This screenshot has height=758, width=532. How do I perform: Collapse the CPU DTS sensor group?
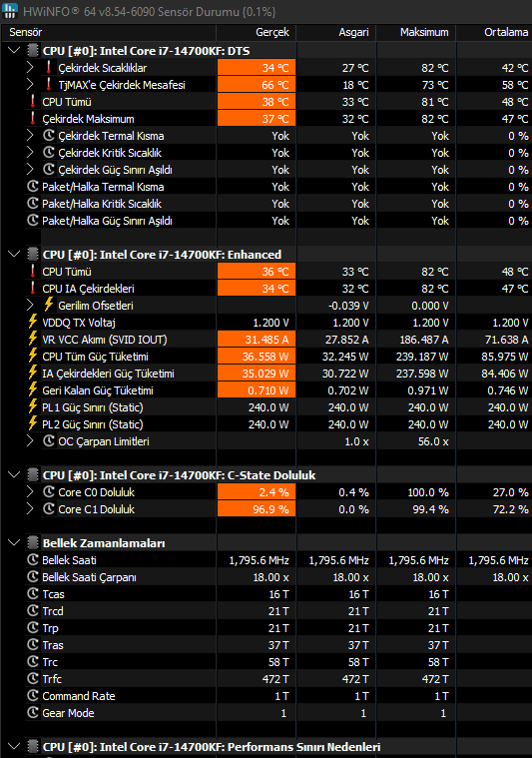coord(14,50)
